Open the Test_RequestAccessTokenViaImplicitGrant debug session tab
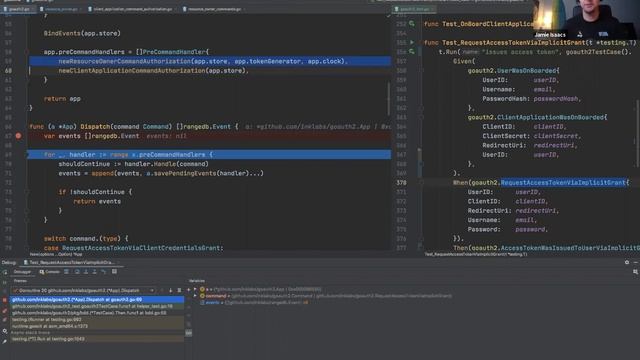This screenshot has width=640, height=360. pyautogui.click(x=70, y=262)
